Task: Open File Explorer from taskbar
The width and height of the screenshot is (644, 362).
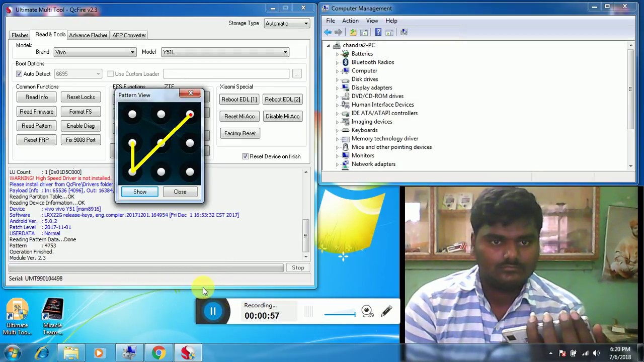Action: click(71, 353)
